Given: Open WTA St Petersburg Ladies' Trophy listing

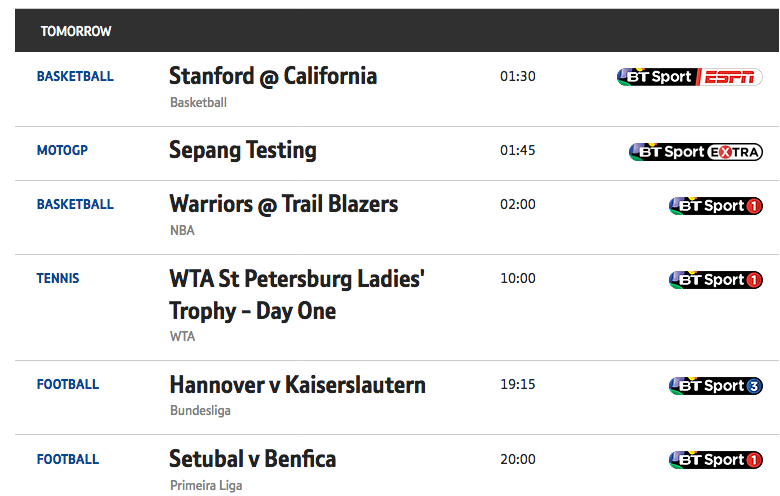Looking at the screenshot, I should click(296, 295).
